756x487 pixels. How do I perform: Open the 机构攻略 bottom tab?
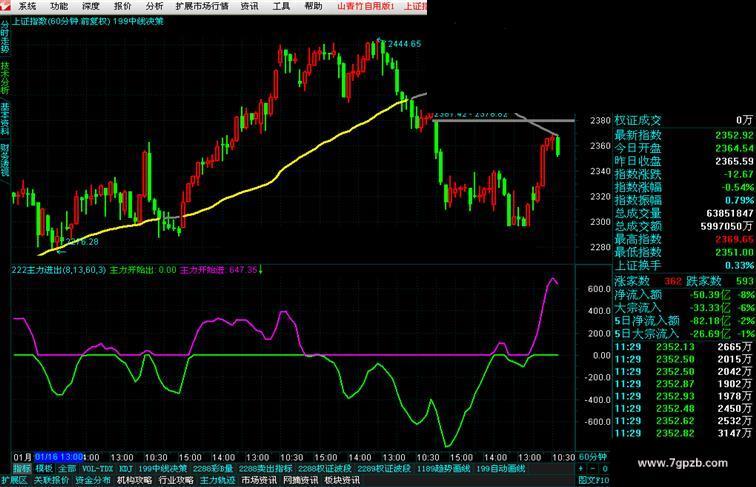134,480
